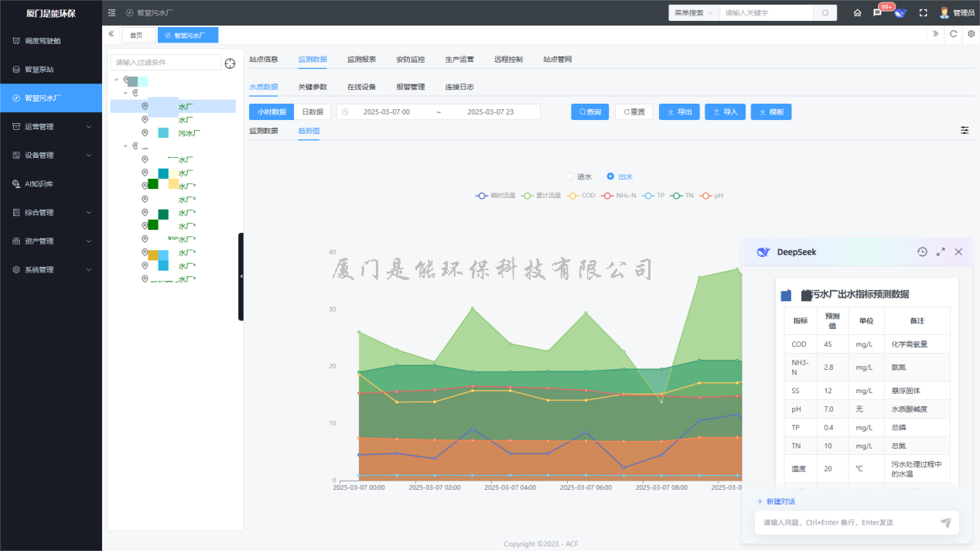Open messages with 99+ badge

(877, 12)
